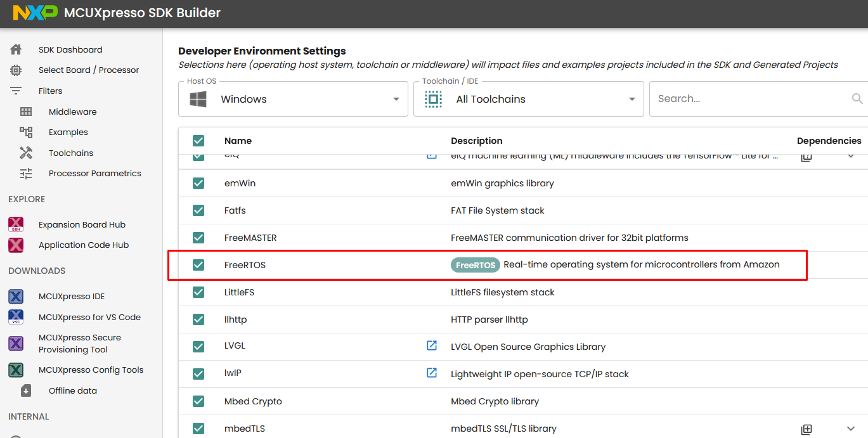868x438 pixels.
Task: Click the Expansion Board Hub icon
Action: tap(16, 224)
